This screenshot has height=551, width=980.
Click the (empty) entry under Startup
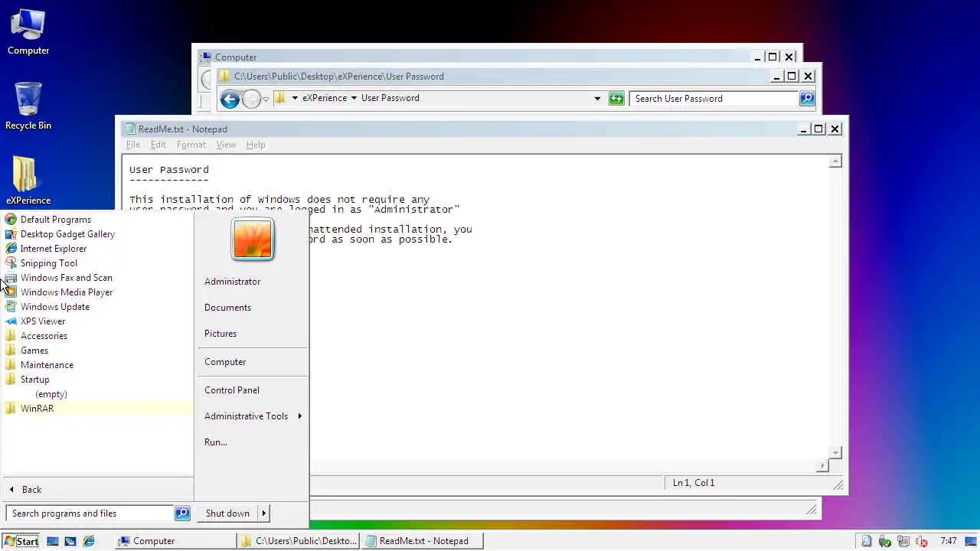click(51, 394)
